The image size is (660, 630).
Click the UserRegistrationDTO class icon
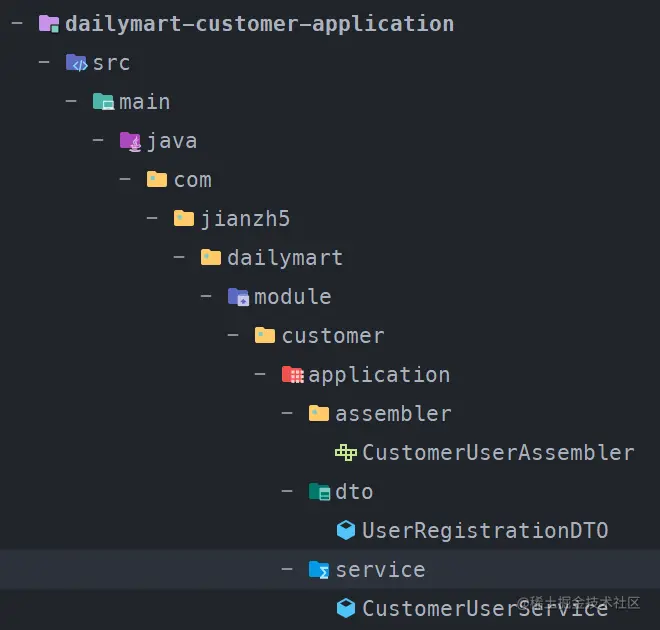[x=346, y=530]
